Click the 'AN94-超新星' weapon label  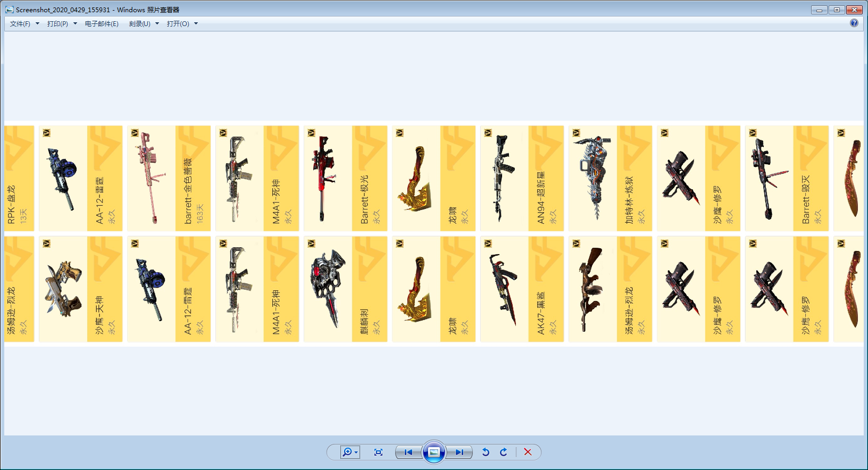click(x=541, y=197)
